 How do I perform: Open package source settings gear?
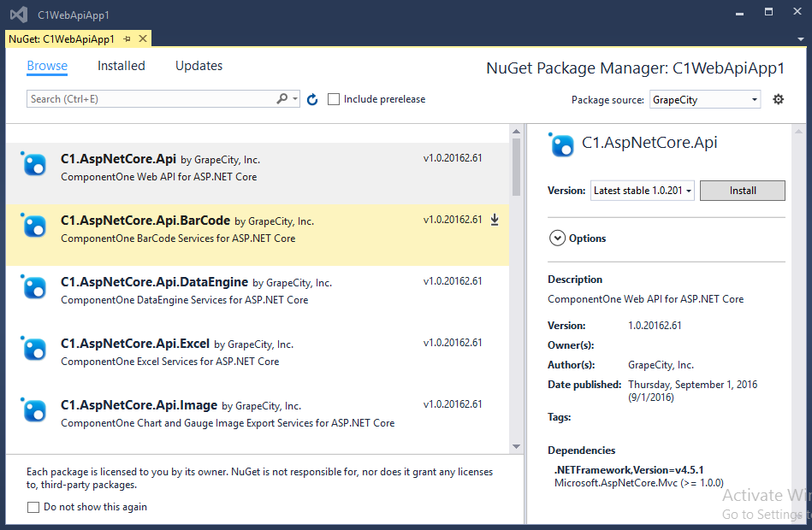pos(778,99)
